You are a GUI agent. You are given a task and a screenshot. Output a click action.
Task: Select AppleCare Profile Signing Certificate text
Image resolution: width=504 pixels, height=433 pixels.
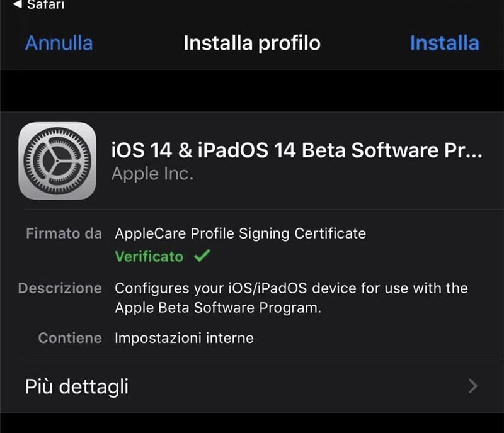pyautogui.click(x=240, y=233)
